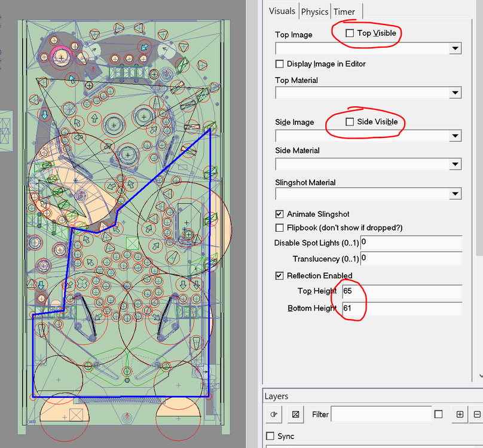483x448 pixels.
Task: Open the Side Material dropdown
Action: [x=455, y=164]
